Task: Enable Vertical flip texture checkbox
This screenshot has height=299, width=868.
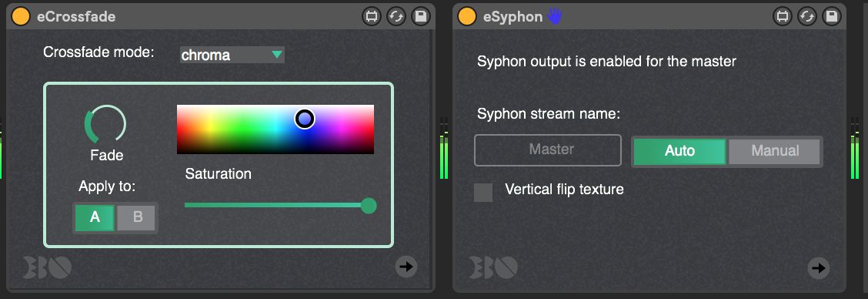Action: pos(483,193)
